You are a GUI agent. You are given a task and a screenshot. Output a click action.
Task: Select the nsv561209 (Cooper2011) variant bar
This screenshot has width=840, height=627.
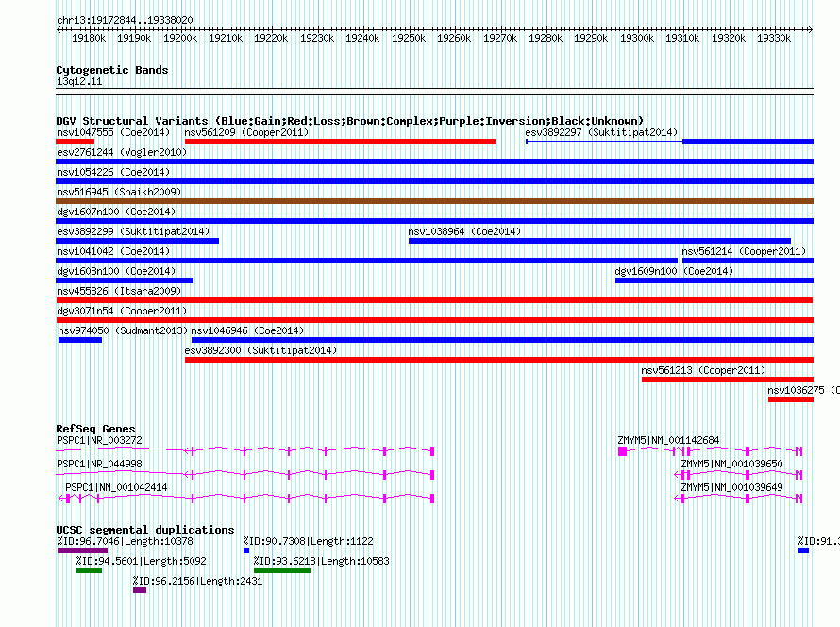point(340,142)
